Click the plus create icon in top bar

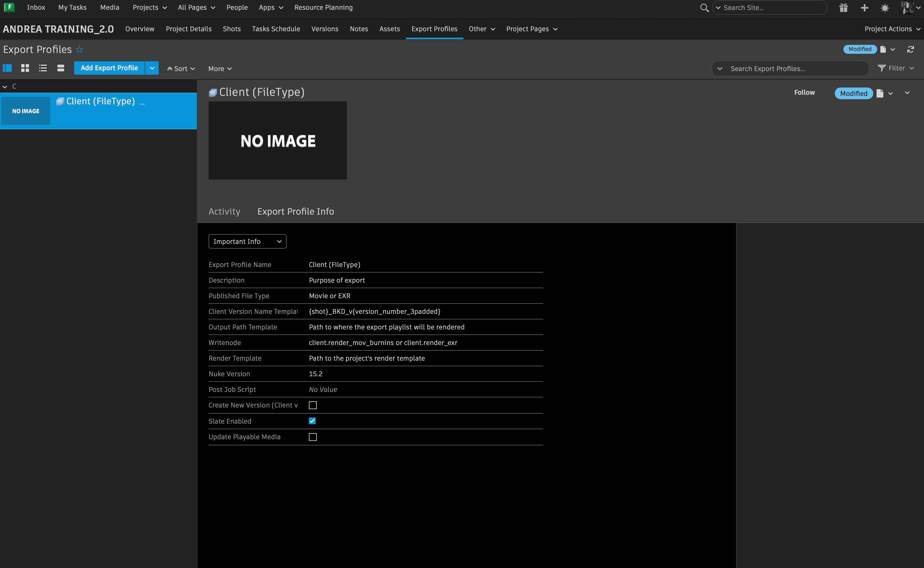point(864,8)
